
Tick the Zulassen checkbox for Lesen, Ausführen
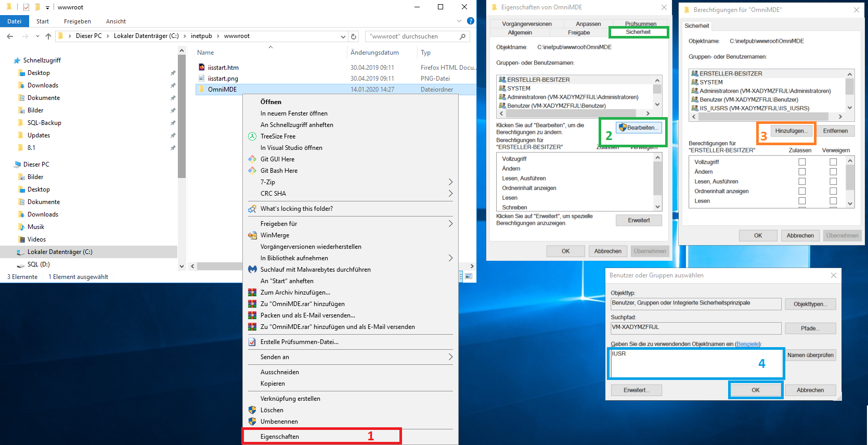[x=802, y=182]
